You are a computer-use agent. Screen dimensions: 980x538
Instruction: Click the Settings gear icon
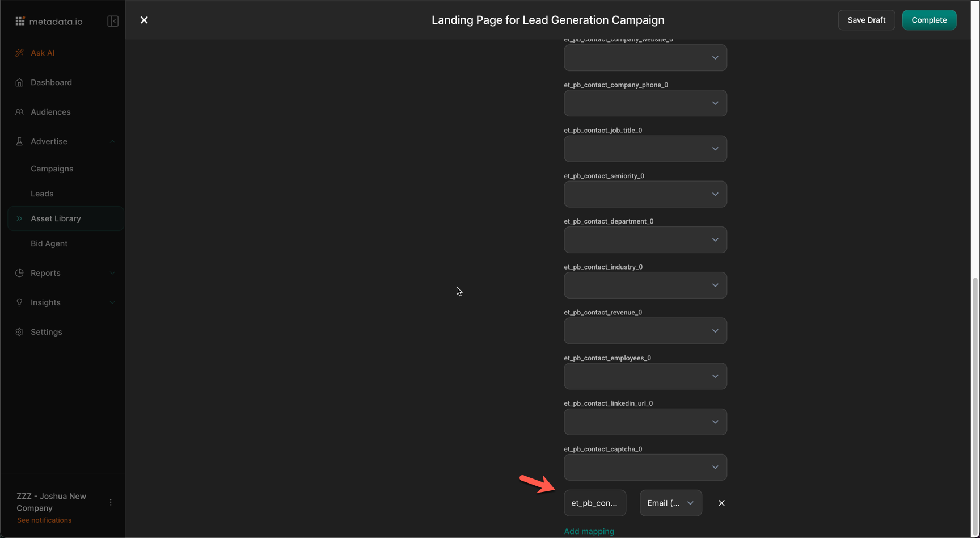[x=20, y=332]
